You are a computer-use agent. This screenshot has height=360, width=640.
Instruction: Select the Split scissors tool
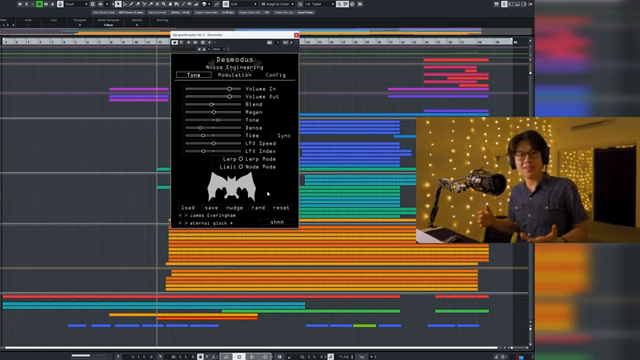(x=144, y=4)
